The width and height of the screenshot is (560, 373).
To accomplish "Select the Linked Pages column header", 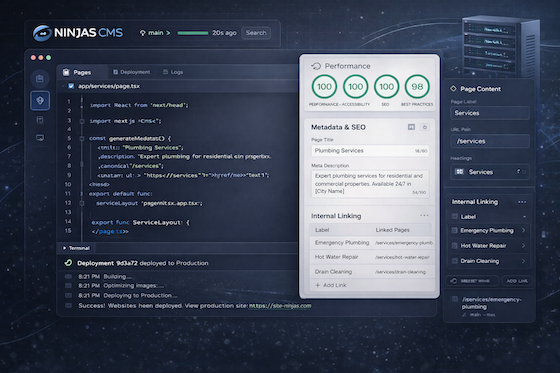I will (392, 230).
